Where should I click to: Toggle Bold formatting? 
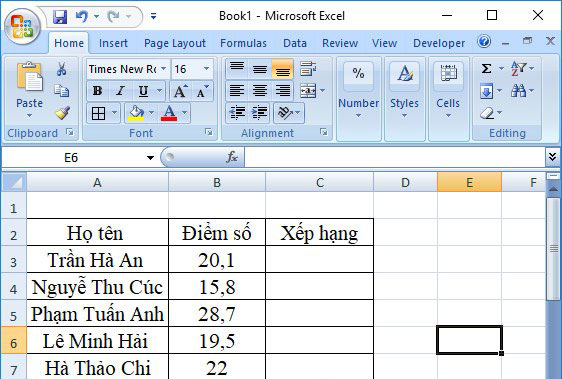(97, 91)
